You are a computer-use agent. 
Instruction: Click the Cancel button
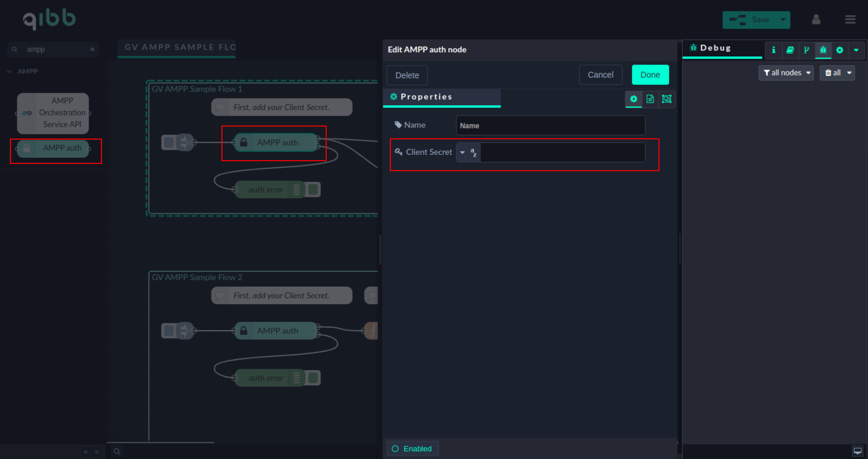(600, 75)
